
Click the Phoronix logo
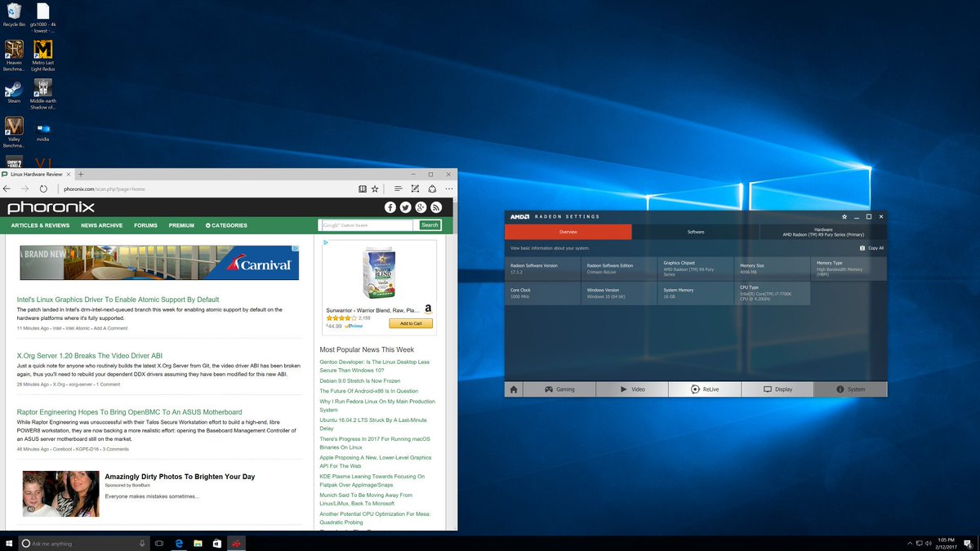coord(51,207)
